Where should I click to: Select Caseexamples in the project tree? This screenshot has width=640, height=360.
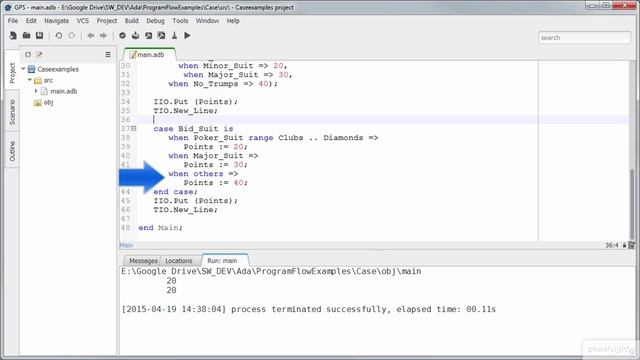pos(58,69)
